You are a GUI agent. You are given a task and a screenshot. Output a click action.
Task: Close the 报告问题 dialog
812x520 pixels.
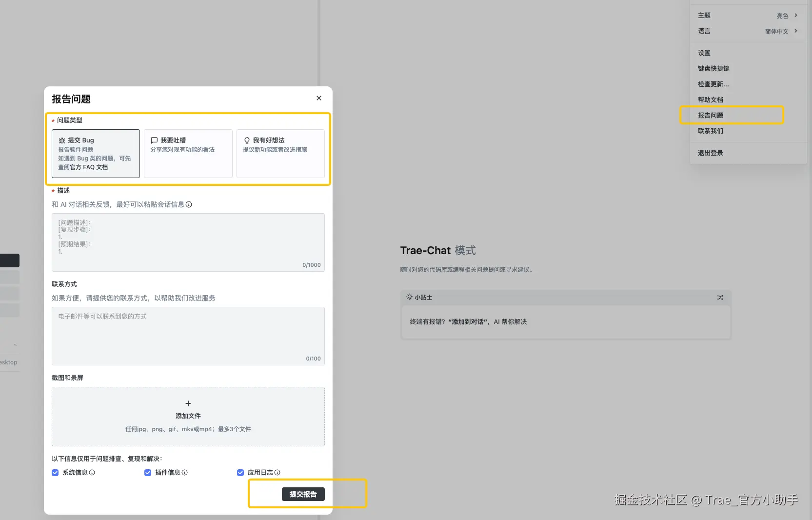tap(319, 98)
